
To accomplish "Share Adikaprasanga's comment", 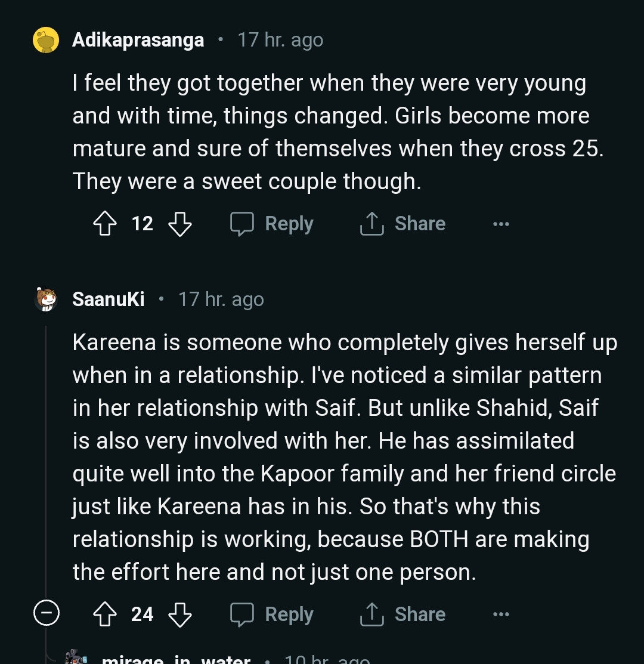I will point(403,224).
